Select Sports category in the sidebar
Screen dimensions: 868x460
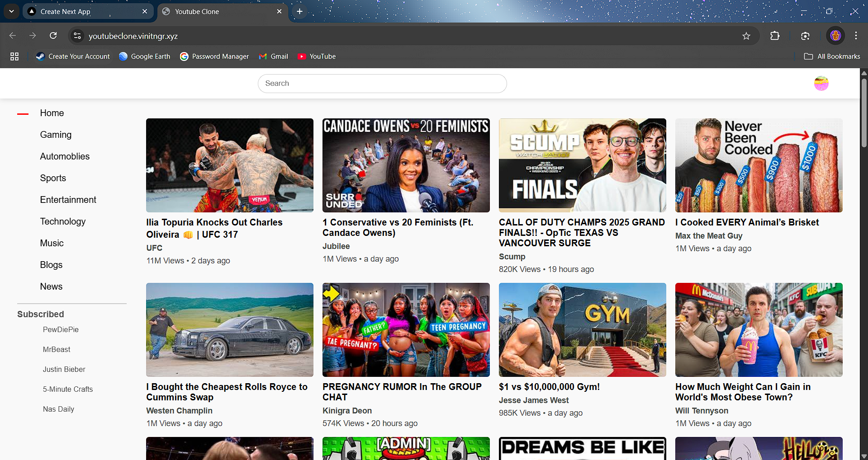pos(53,178)
